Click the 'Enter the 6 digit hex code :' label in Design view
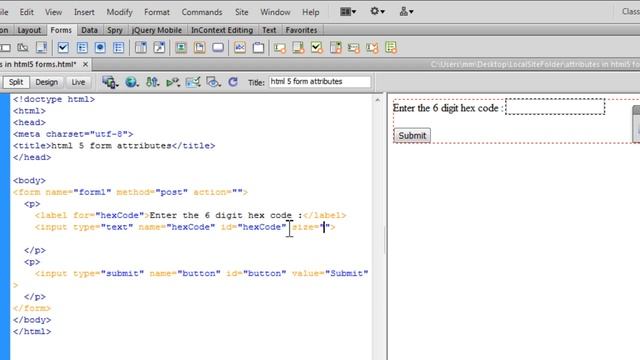The height and width of the screenshot is (360, 640). 448,108
